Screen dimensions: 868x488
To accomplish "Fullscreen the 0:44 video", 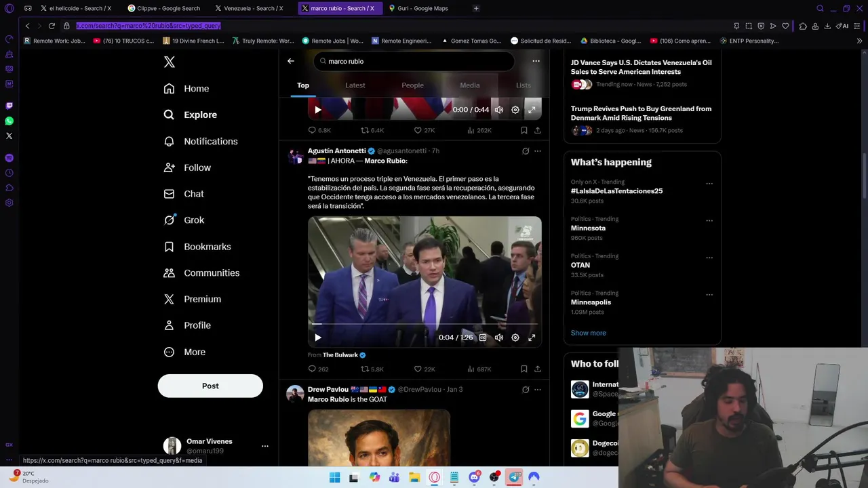I will click(532, 110).
